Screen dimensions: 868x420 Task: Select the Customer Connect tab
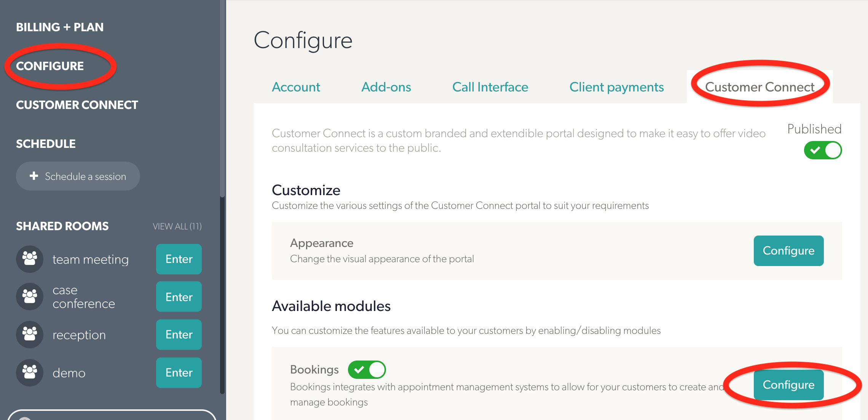pos(759,87)
